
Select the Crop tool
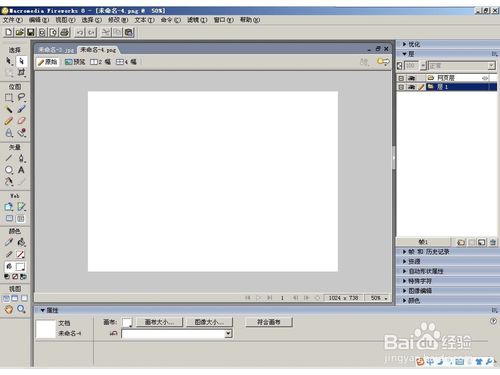[21, 72]
